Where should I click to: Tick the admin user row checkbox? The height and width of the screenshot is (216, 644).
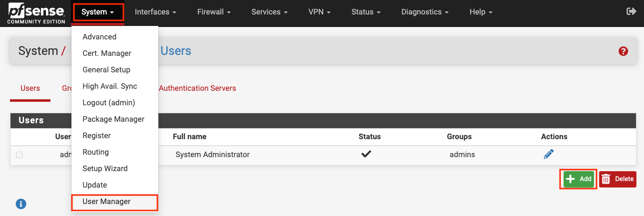(19, 155)
